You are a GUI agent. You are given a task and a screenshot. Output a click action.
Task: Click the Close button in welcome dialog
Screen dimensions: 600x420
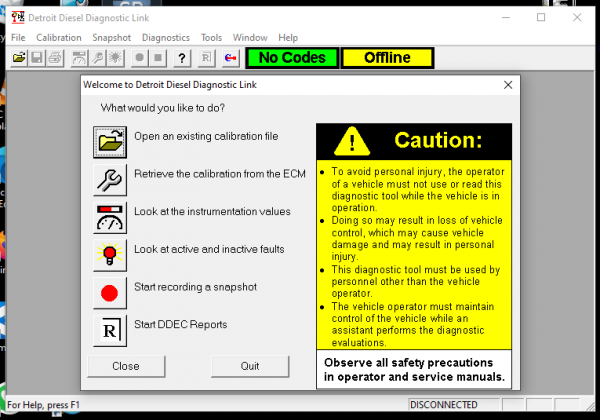(126, 366)
